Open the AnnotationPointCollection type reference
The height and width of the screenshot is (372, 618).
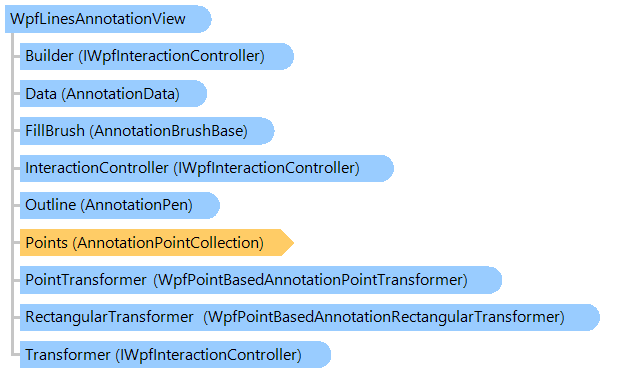168,243
